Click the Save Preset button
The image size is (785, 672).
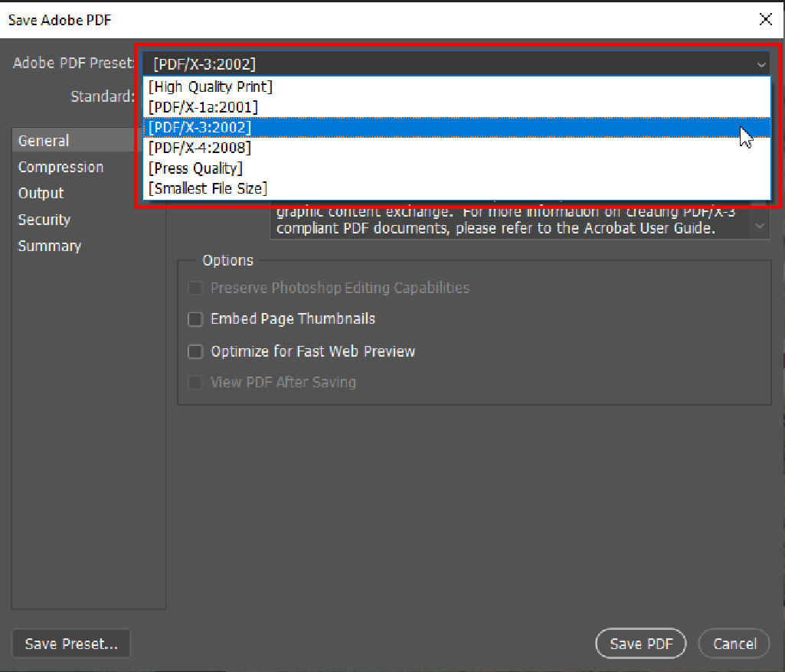coord(71,644)
